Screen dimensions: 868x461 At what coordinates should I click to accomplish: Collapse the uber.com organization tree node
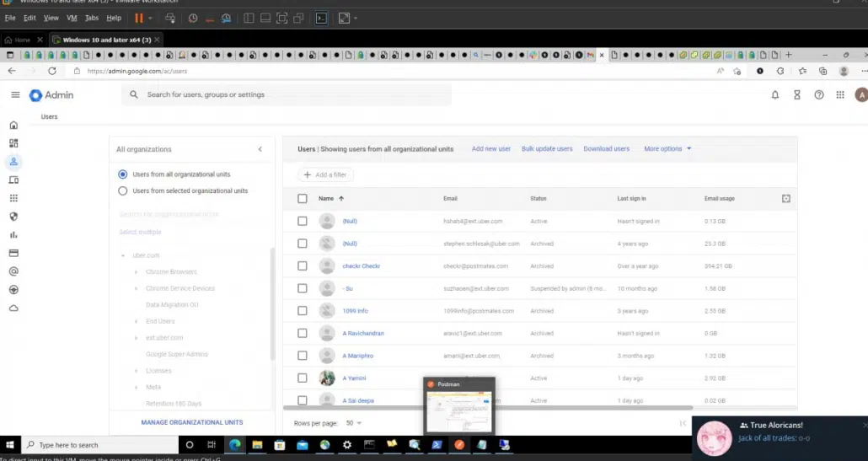coord(123,255)
